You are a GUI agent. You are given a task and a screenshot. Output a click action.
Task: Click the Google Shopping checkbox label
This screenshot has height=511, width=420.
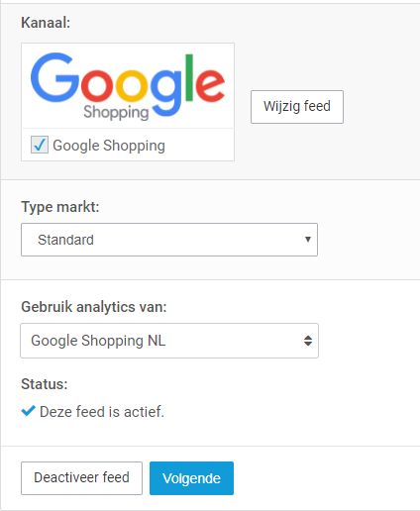(x=109, y=146)
